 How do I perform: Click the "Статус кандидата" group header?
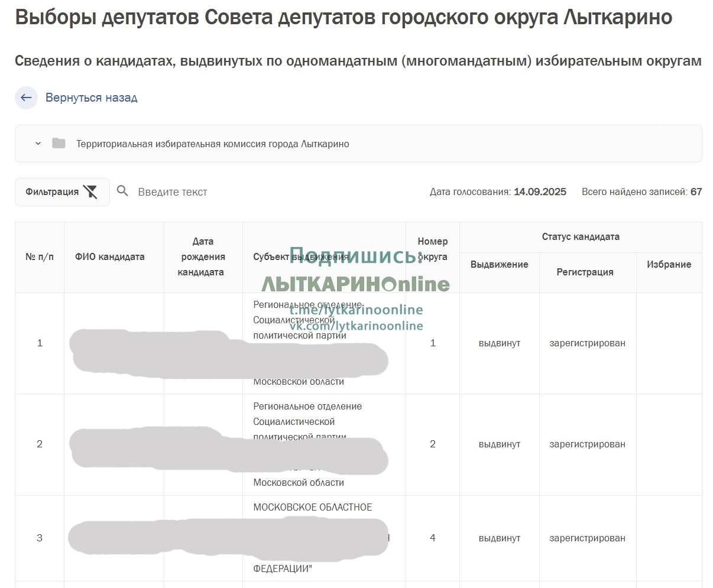(x=581, y=237)
